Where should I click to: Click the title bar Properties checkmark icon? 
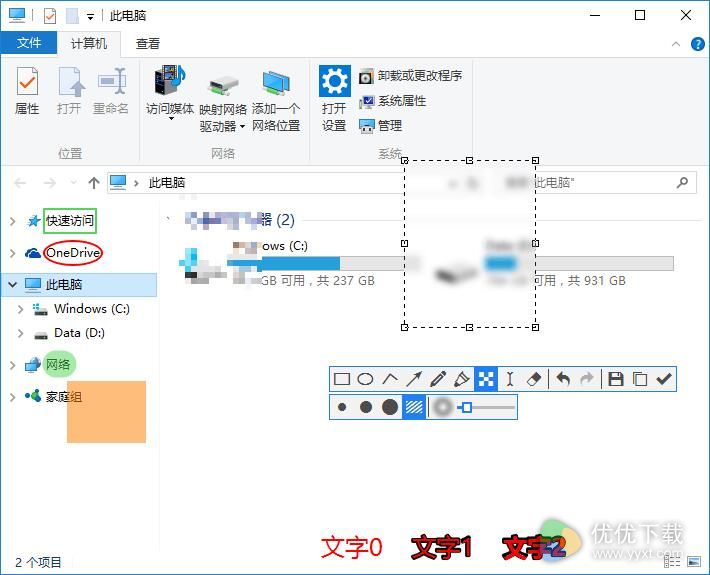click(50, 16)
